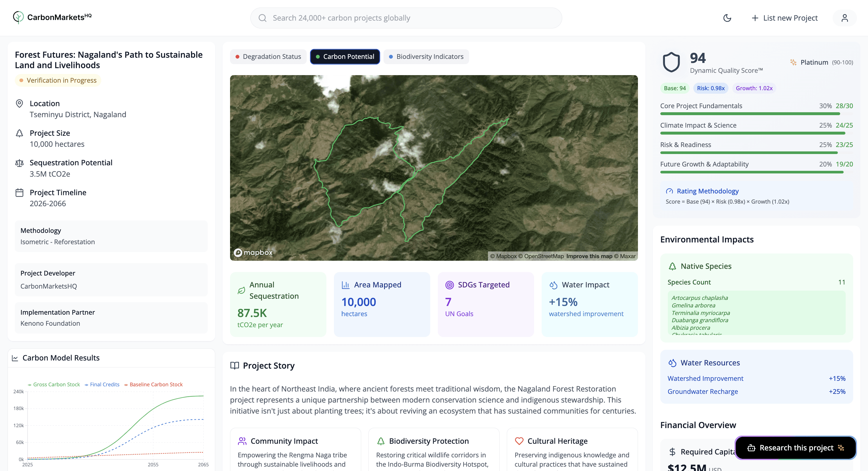Select the Annual Sequestration leaf icon
This screenshot has width=868, height=471.
[242, 290]
